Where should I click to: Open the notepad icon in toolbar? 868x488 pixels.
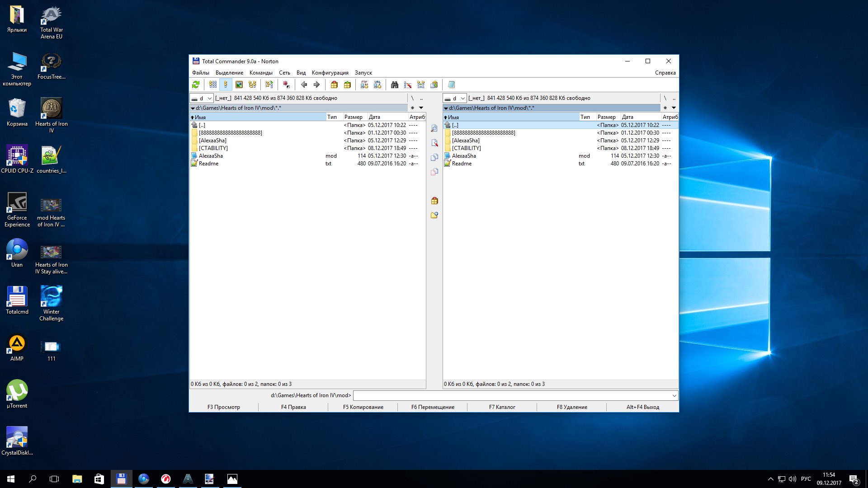tap(451, 84)
